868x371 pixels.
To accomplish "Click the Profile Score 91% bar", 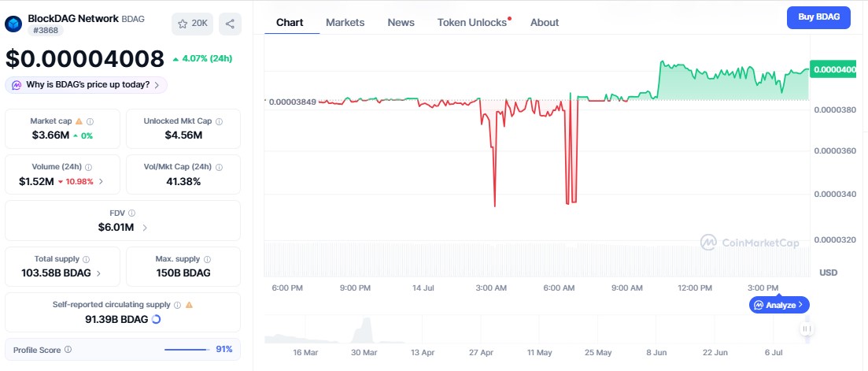I will [187, 350].
